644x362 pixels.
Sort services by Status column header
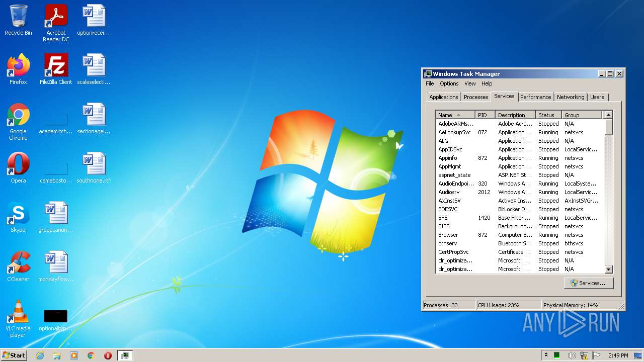coord(548,115)
